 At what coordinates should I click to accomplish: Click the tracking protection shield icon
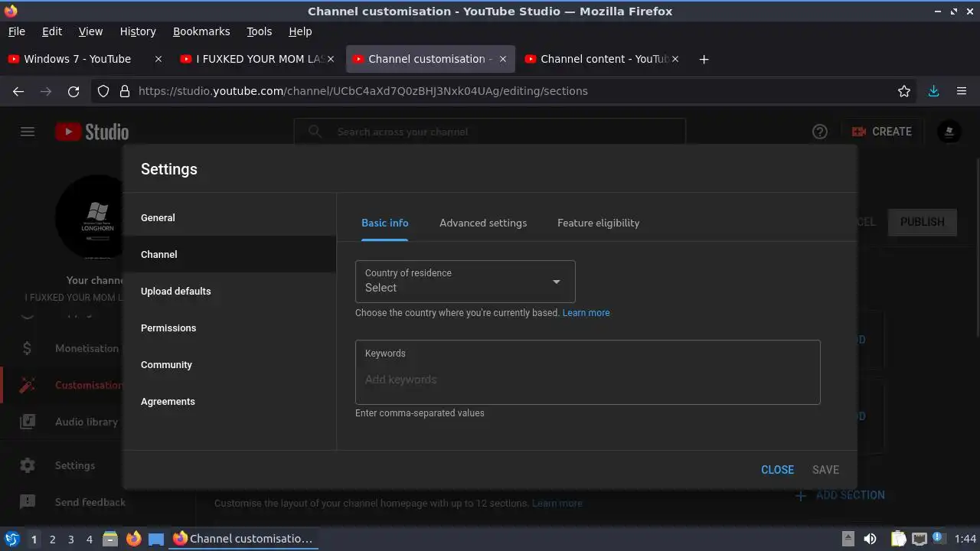point(103,91)
